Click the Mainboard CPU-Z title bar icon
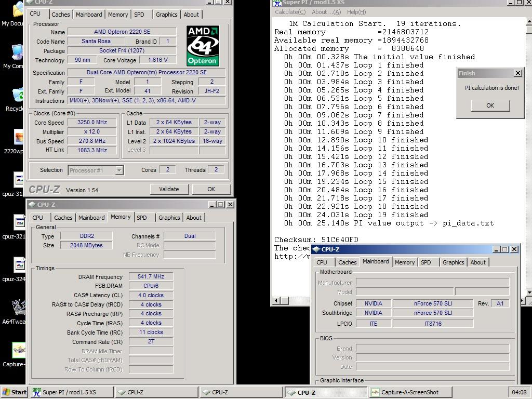 pos(316,249)
